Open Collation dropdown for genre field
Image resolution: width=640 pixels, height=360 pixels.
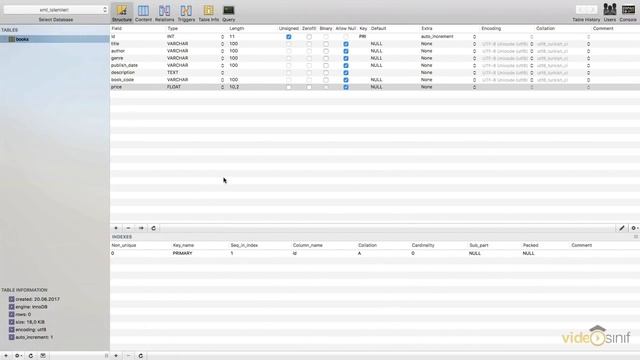click(x=588, y=58)
